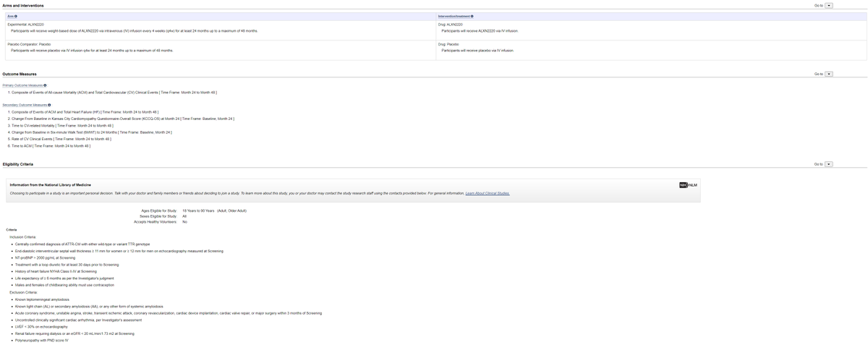Click the Accepts Healthy Volunteers label
The image size is (868, 345).
[156, 222]
